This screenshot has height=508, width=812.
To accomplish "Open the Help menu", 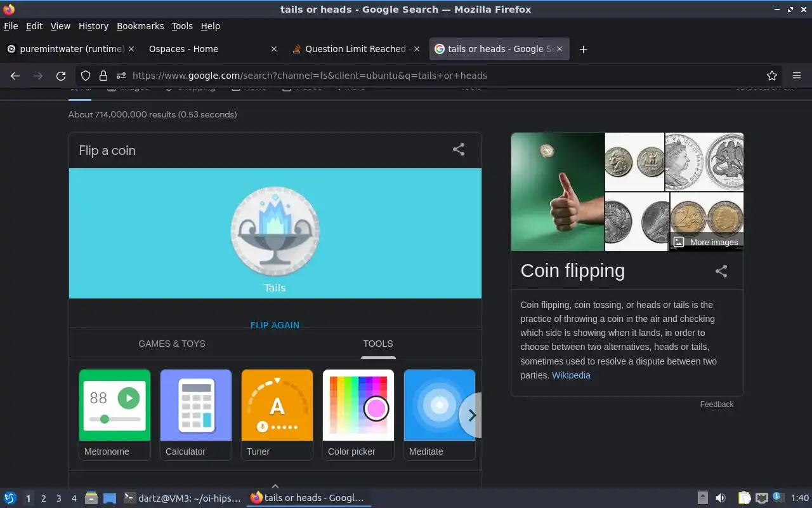I will tap(210, 26).
